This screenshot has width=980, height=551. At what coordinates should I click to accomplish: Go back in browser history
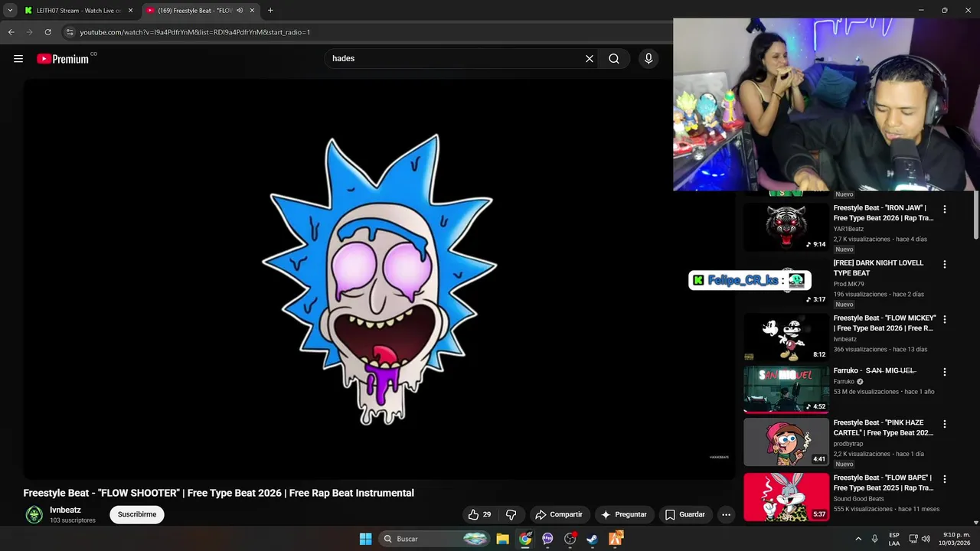[11, 32]
